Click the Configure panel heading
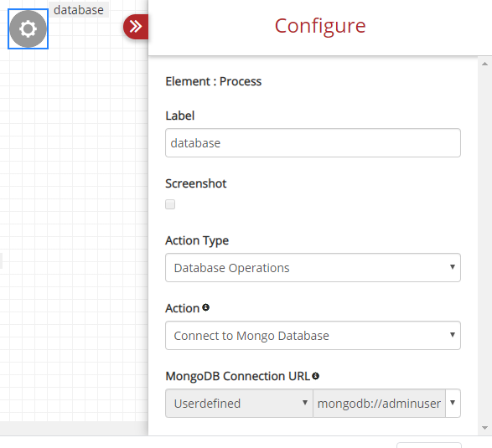The height and width of the screenshot is (448, 492). (x=320, y=26)
